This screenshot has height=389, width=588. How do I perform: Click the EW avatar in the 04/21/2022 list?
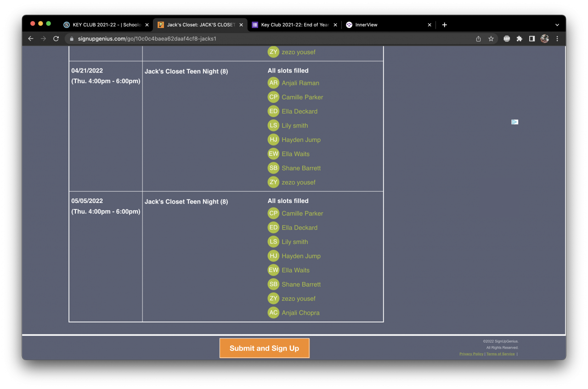273,154
